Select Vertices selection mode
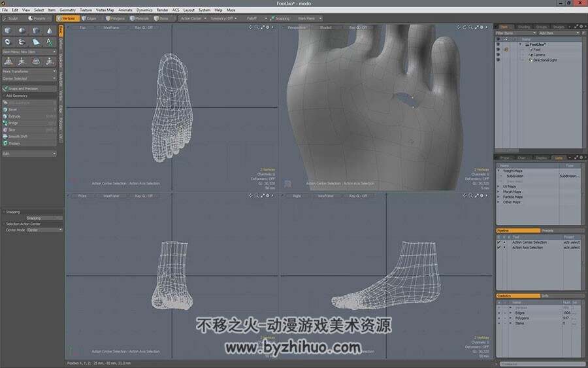Screen dimensions: 588x368 pyautogui.click(x=67, y=18)
